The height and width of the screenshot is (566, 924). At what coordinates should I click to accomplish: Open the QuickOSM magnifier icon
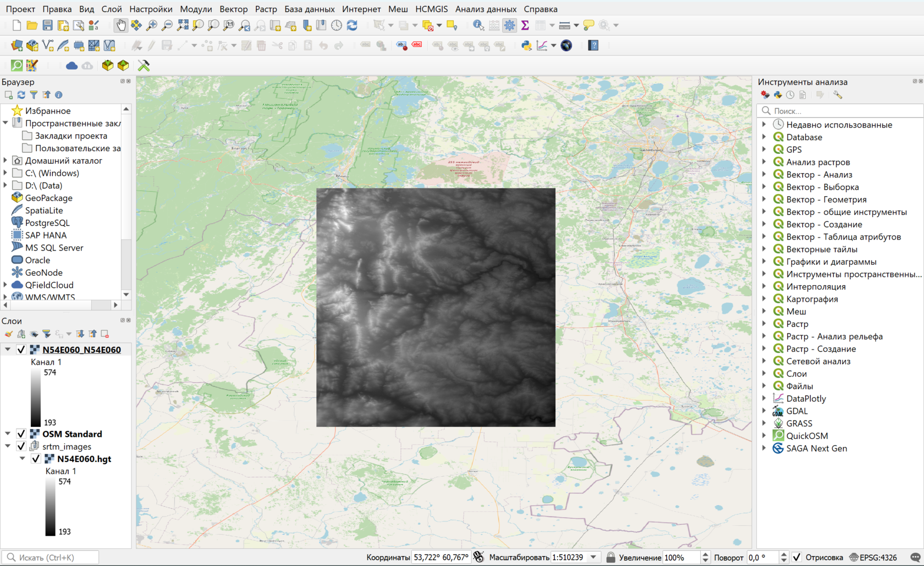click(17, 65)
